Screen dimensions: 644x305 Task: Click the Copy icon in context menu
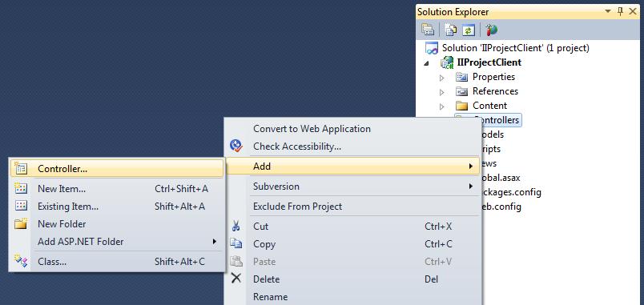[x=236, y=243]
